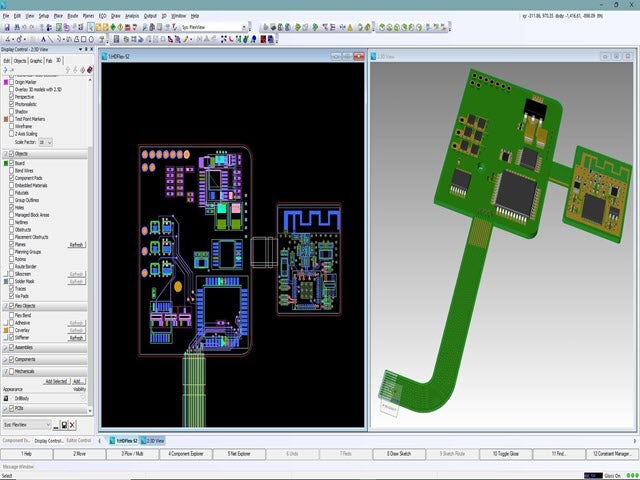640x480 pixels.
Task: Click the Board green color swatch
Action: [x=5, y=162]
